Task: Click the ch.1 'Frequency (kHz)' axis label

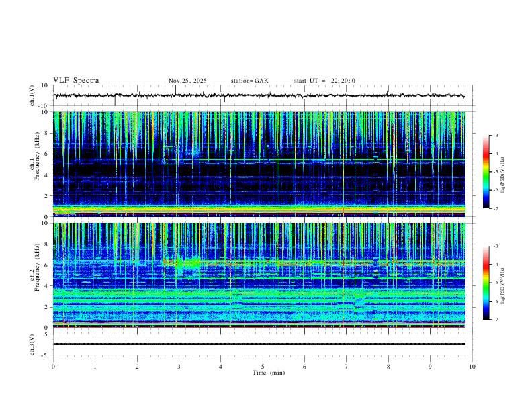Action: point(37,156)
